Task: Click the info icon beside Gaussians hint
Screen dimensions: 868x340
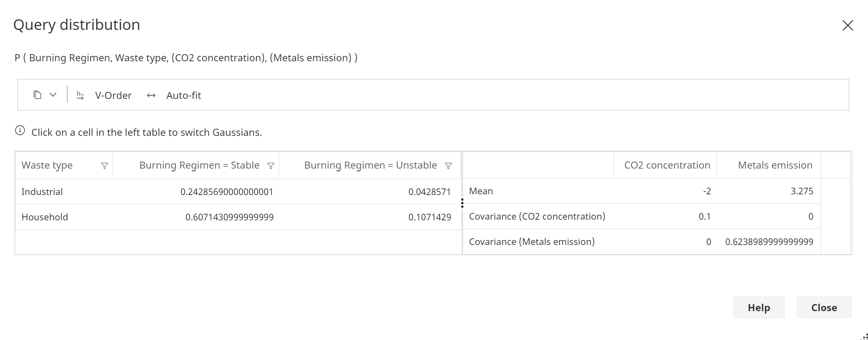Action: click(x=20, y=131)
